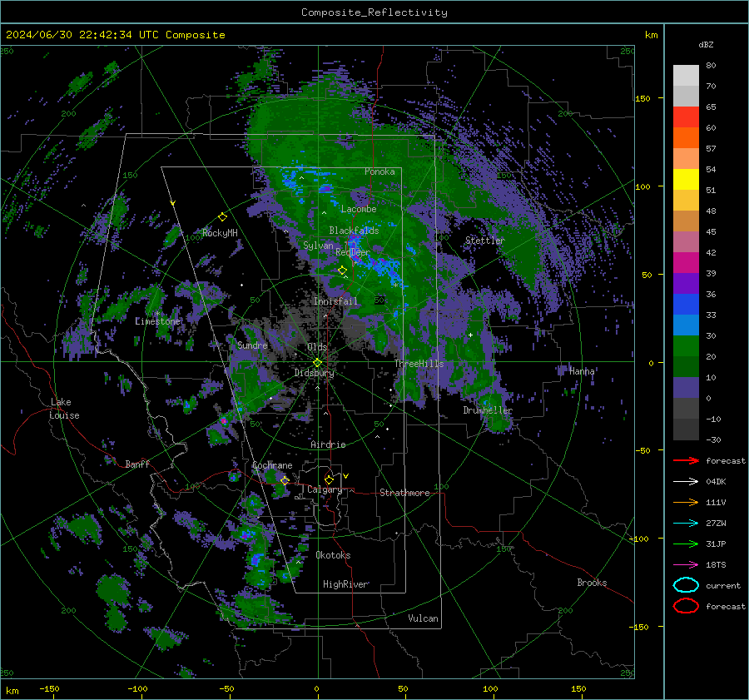This screenshot has width=749, height=700.
Task: Click the Vulcan map label
Action: (424, 618)
